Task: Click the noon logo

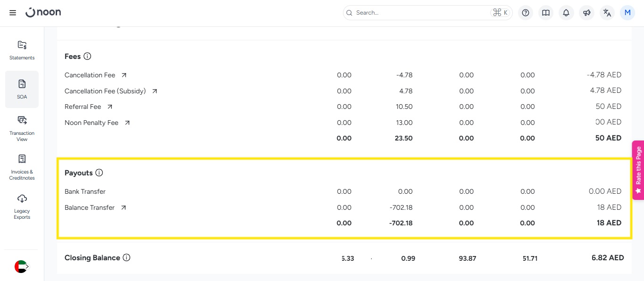Action: tap(43, 13)
